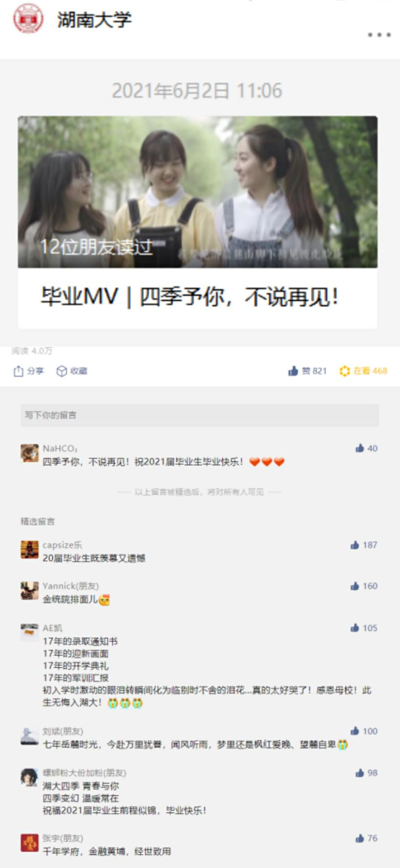Screen dimensions: 400x868
Task: Like NaHCO₃'s comment with 40 likes
Action: tap(366, 448)
